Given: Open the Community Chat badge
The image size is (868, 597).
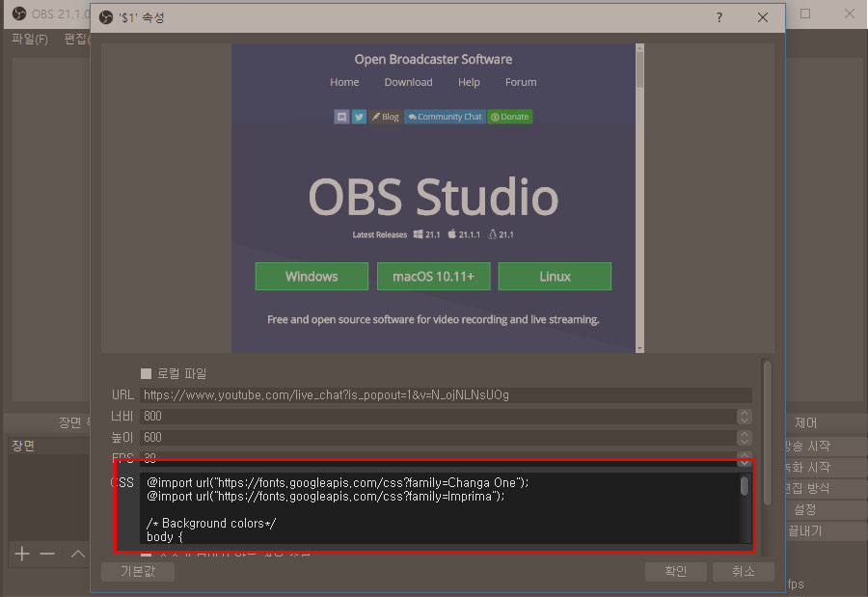Looking at the screenshot, I should pyautogui.click(x=445, y=117).
